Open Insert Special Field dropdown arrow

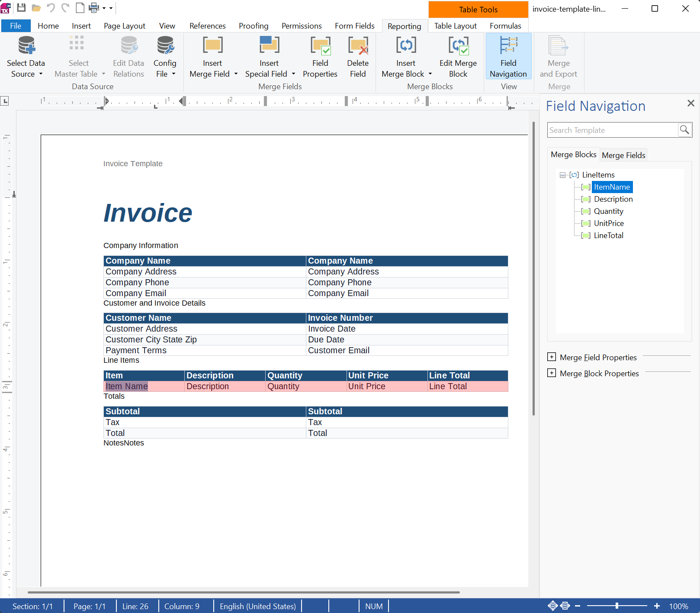(x=293, y=74)
